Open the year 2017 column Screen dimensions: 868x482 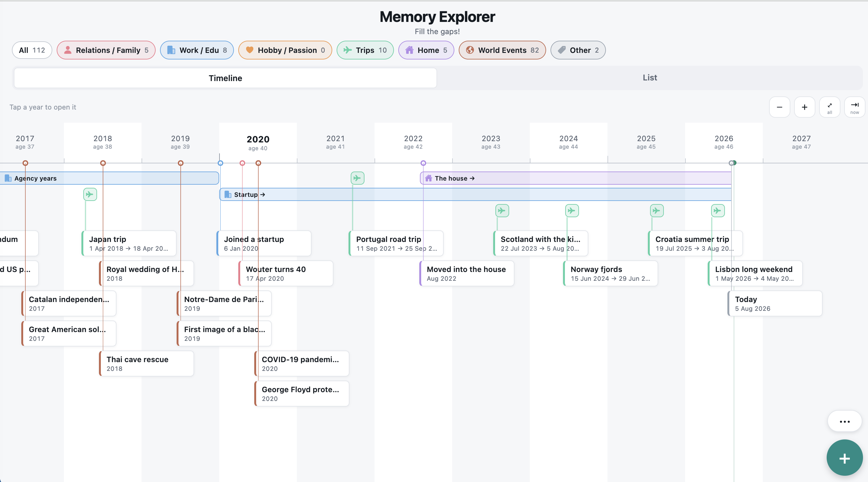[x=25, y=142]
